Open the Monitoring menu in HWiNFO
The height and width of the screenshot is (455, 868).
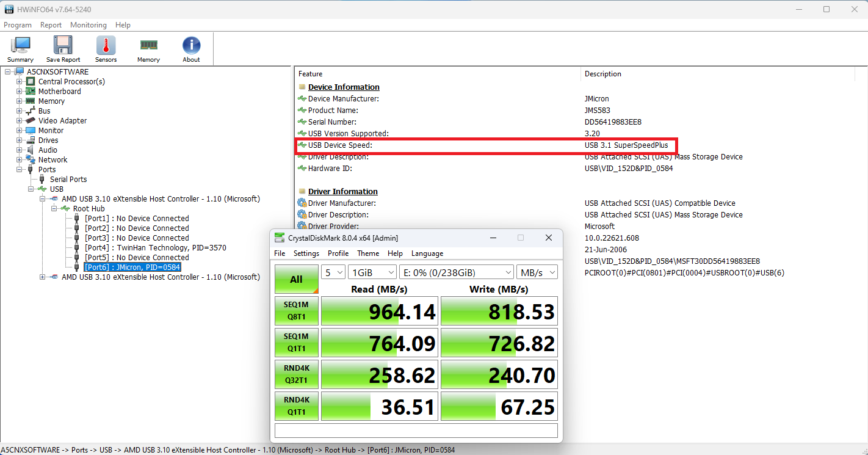pyautogui.click(x=88, y=25)
